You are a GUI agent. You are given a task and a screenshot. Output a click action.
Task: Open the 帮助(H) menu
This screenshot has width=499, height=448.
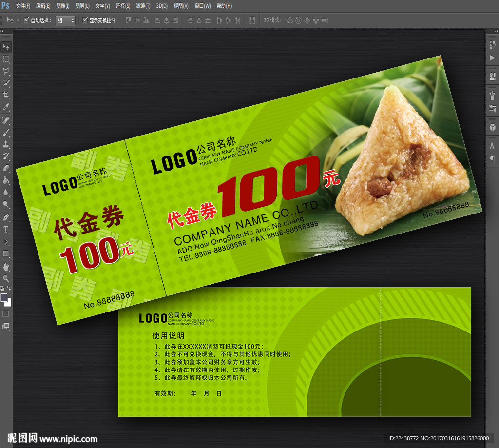tap(224, 6)
